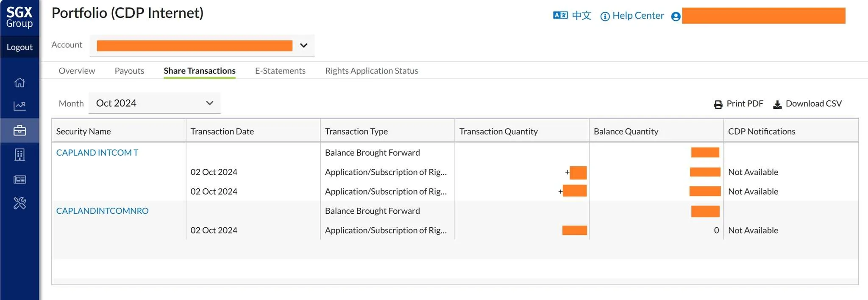This screenshot has height=300, width=868.
Task: Switch language to Chinese
Action: click(x=572, y=16)
